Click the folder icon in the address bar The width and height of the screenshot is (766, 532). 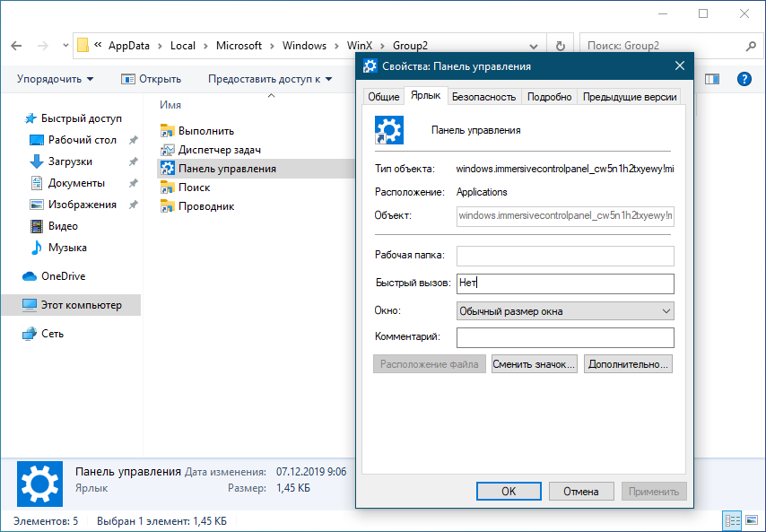click(x=83, y=46)
